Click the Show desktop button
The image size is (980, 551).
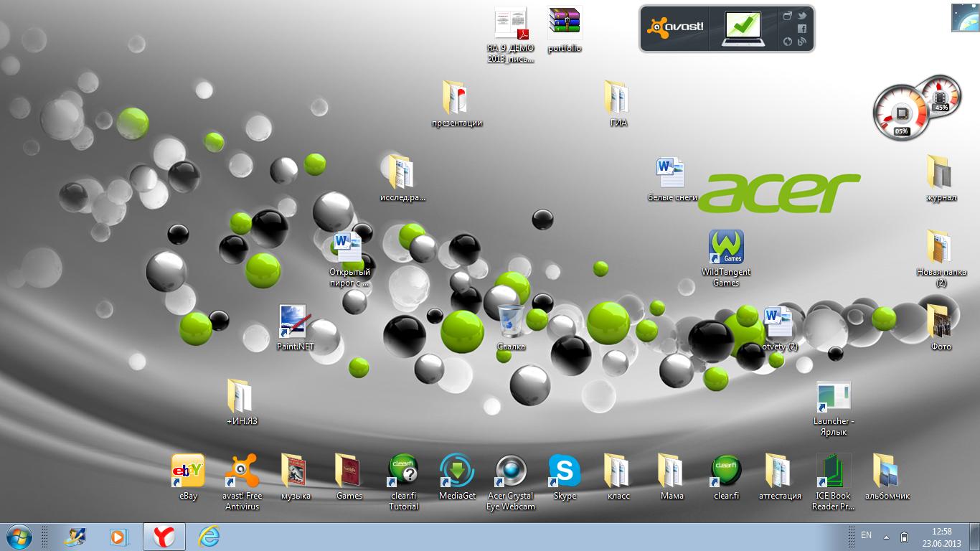coord(974,537)
